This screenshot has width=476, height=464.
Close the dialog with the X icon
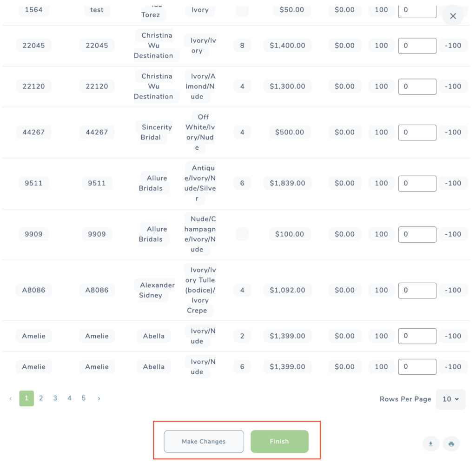click(453, 16)
